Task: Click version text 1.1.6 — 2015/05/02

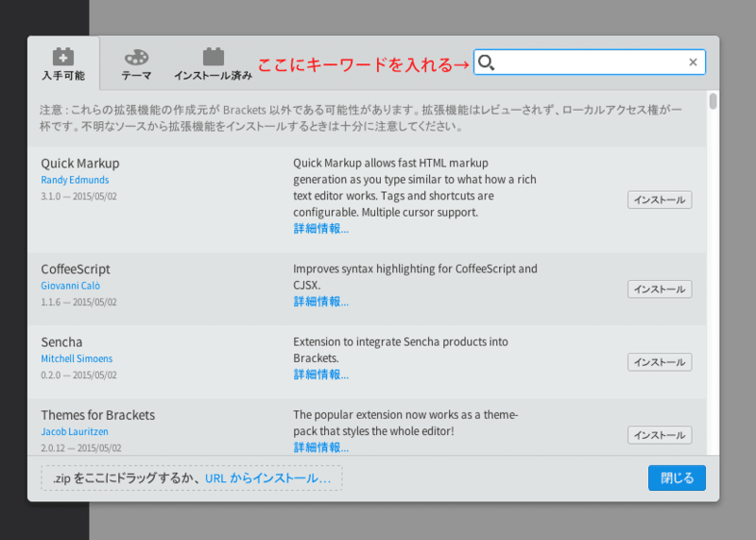Action: (78, 302)
